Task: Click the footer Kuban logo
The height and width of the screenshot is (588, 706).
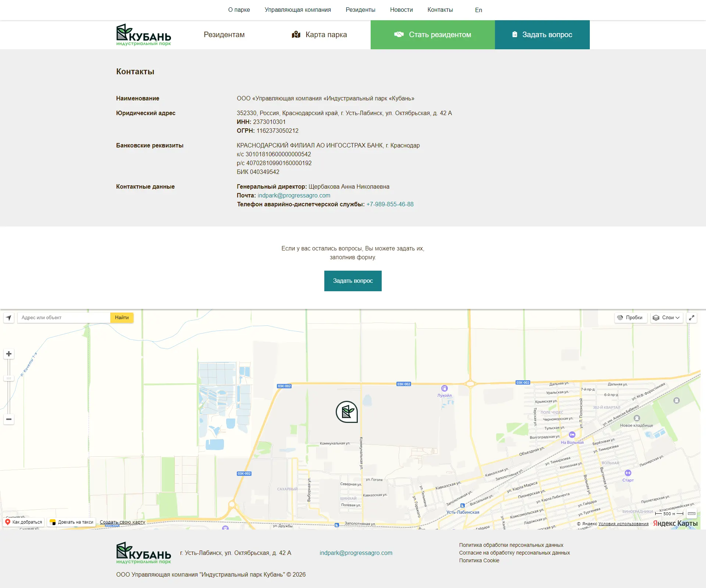Action: 144,553
